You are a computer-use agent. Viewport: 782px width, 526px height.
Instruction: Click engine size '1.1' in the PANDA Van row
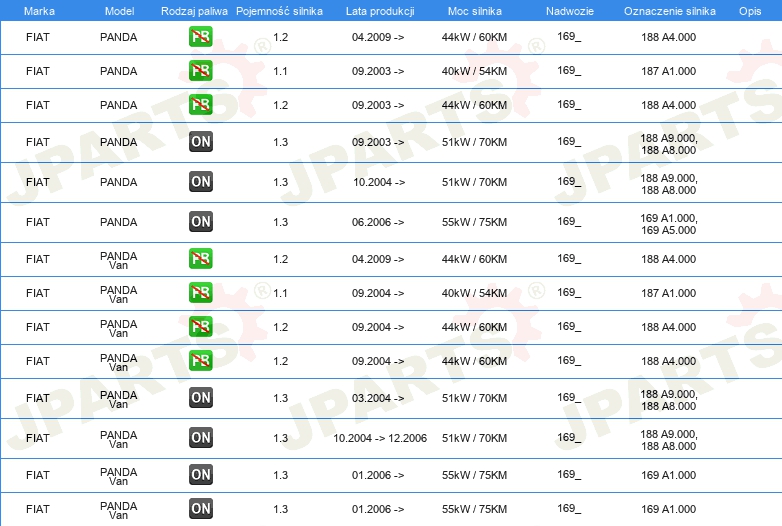click(280, 293)
